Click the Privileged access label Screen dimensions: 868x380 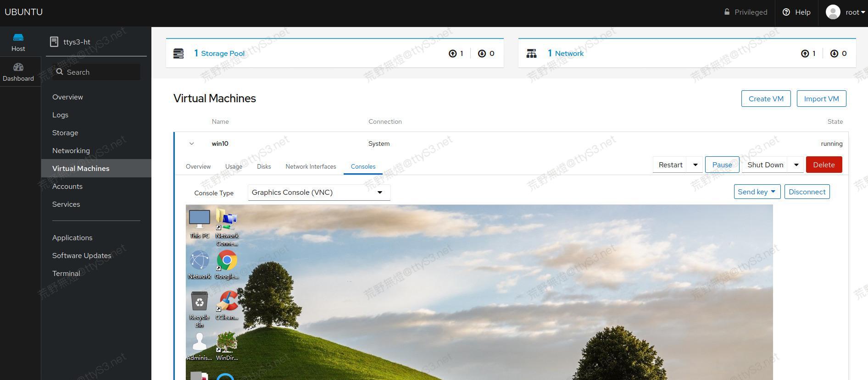pyautogui.click(x=751, y=12)
